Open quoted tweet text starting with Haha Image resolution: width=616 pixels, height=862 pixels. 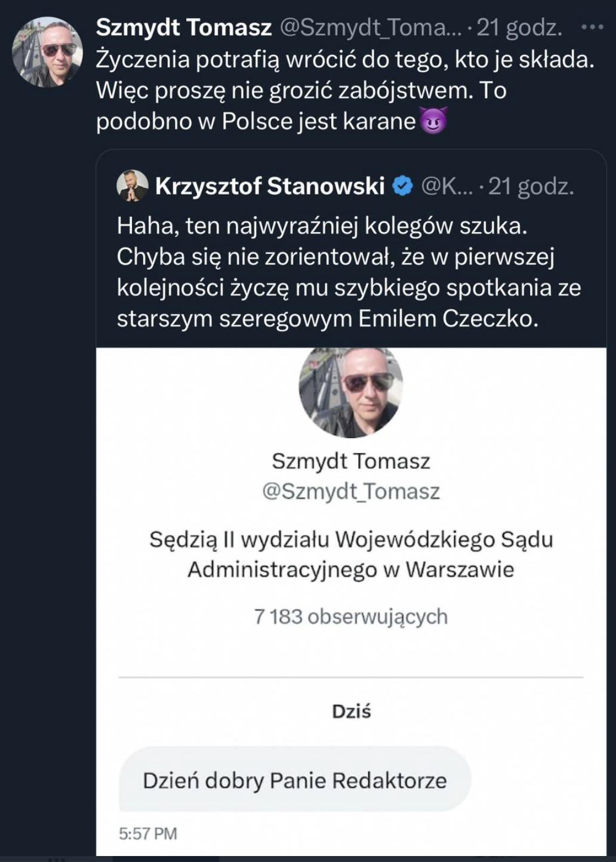tap(349, 272)
